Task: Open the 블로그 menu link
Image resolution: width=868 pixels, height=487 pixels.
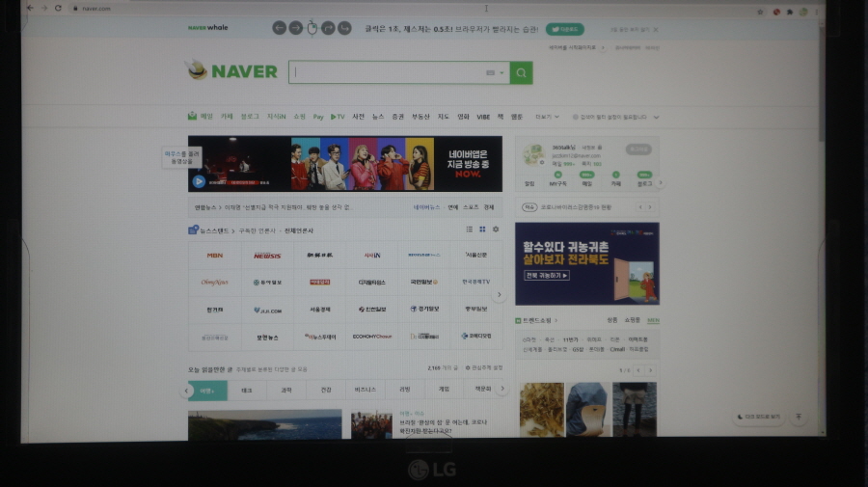Action: pyautogui.click(x=250, y=117)
